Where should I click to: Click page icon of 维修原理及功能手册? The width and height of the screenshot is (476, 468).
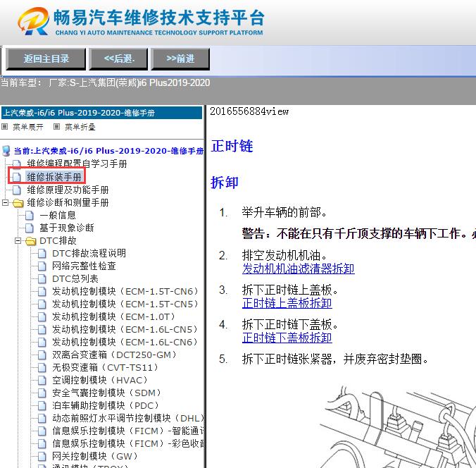pos(17,190)
